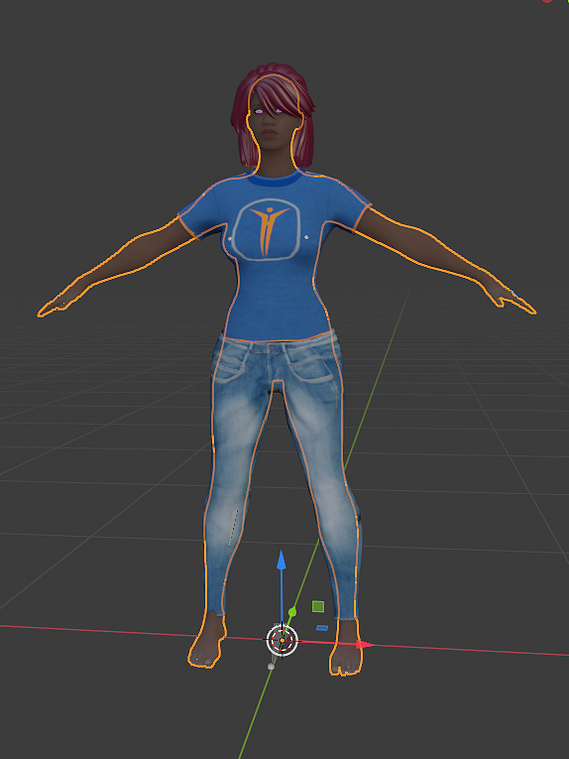Screen dimensions: 569x759
Task: Click the gray sphere below the 3D cursor
Action: coord(271,667)
